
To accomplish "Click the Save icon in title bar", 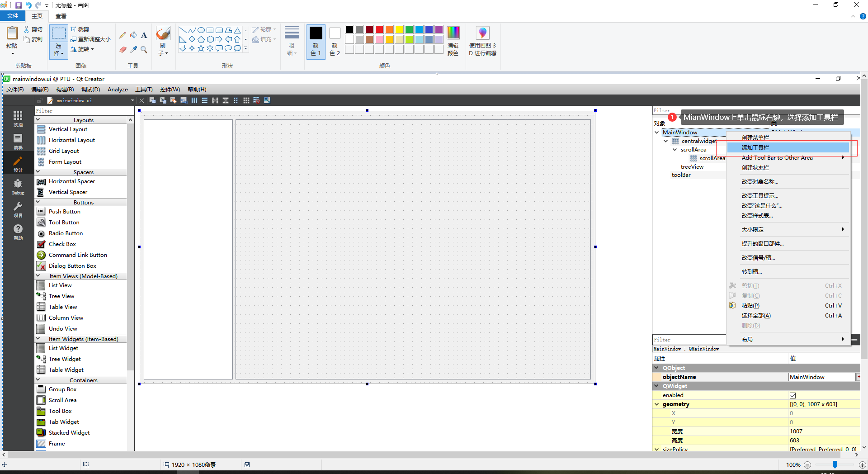I will coord(19,5).
